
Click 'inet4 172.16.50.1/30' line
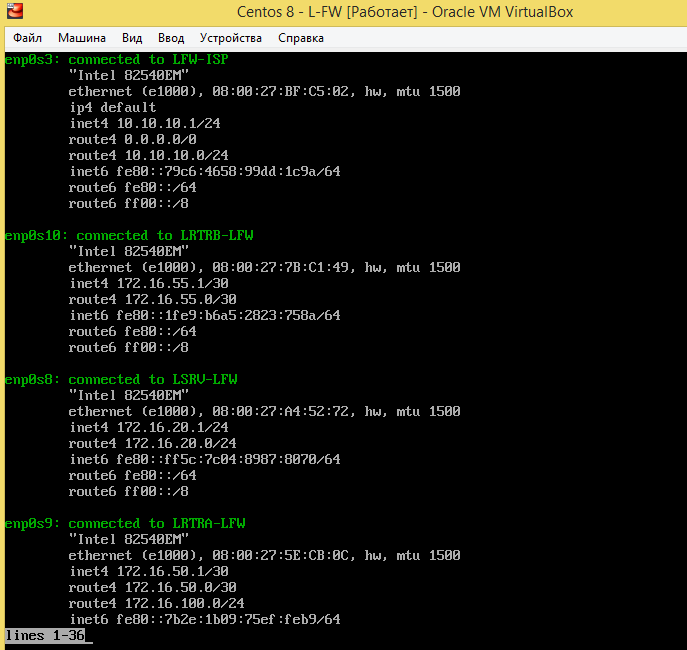pyautogui.click(x=149, y=572)
